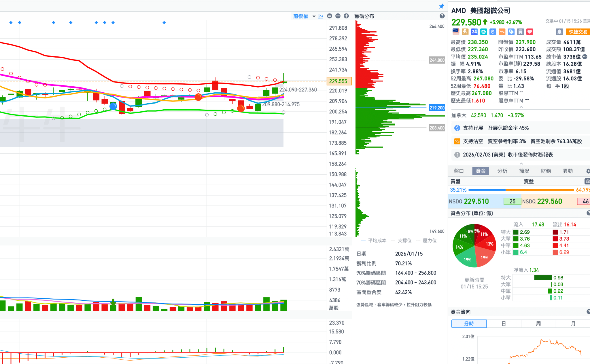The height and width of the screenshot is (364, 590).
Task: Click the dollar sign icon near AMD name
Action: coord(493,32)
